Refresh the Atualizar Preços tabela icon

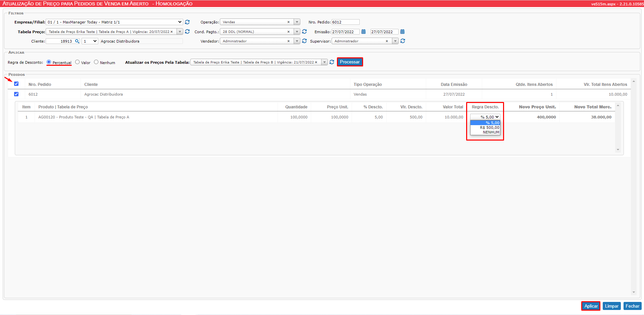pyautogui.click(x=332, y=62)
